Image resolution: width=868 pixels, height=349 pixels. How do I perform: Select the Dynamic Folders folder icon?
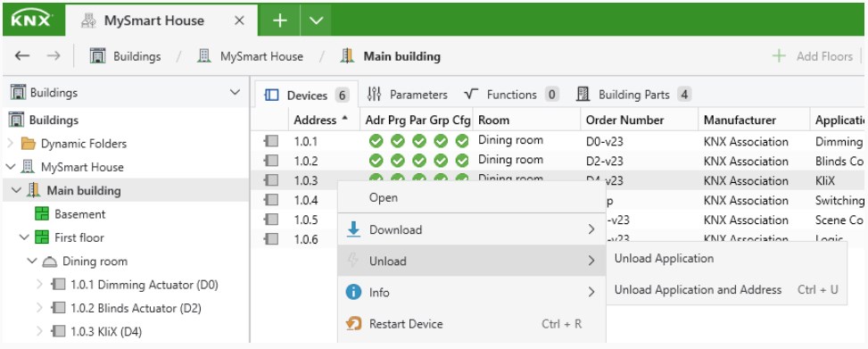(28, 144)
